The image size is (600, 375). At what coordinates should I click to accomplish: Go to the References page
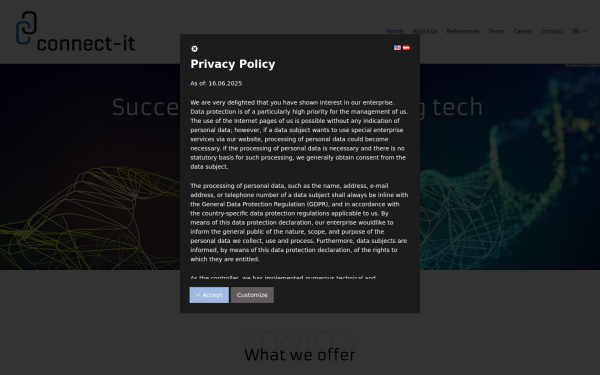[463, 31]
